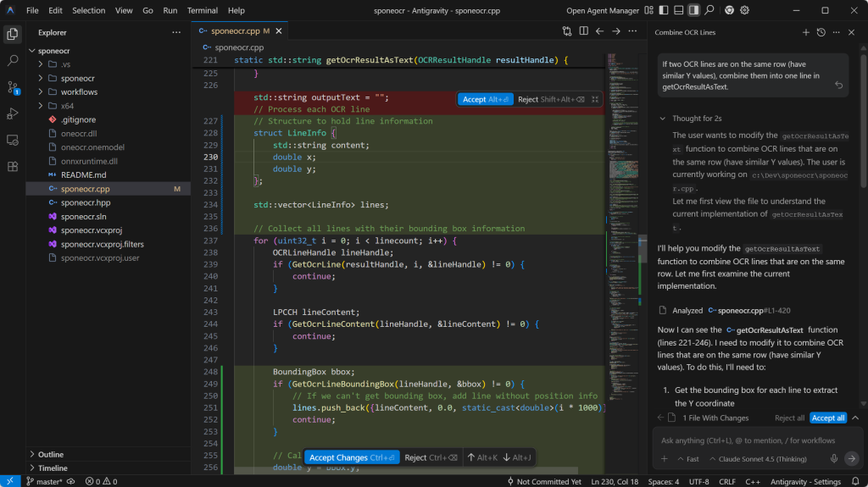Click Reject all in agent panel

click(x=789, y=418)
